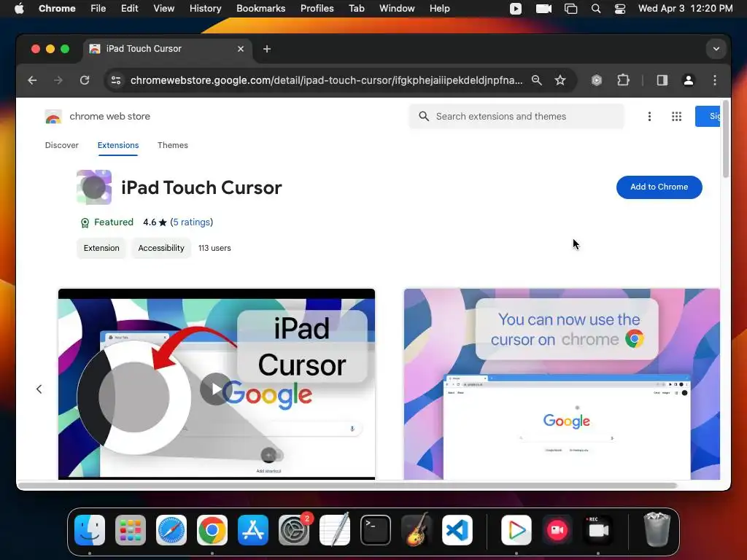The image size is (747, 560).
Task: Close the iPad Touch Cursor tab
Action: [241, 49]
